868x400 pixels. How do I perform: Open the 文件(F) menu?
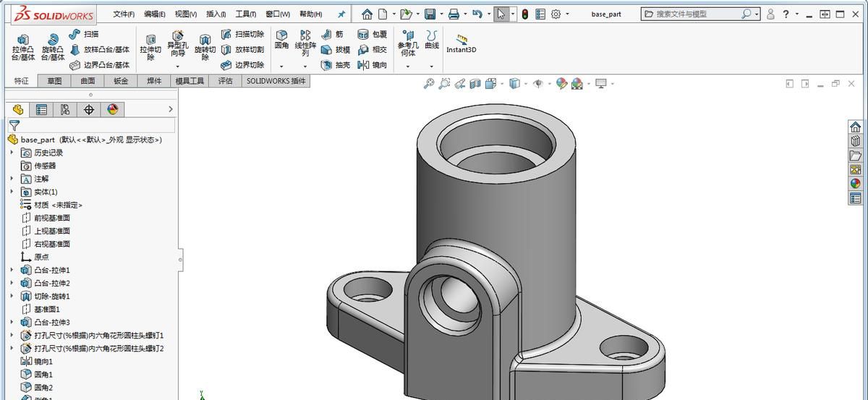tap(124, 14)
